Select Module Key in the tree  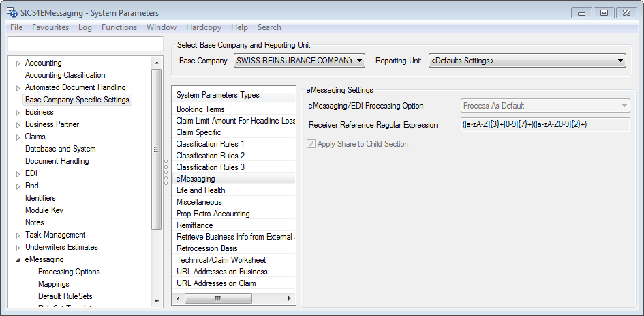[44, 210]
